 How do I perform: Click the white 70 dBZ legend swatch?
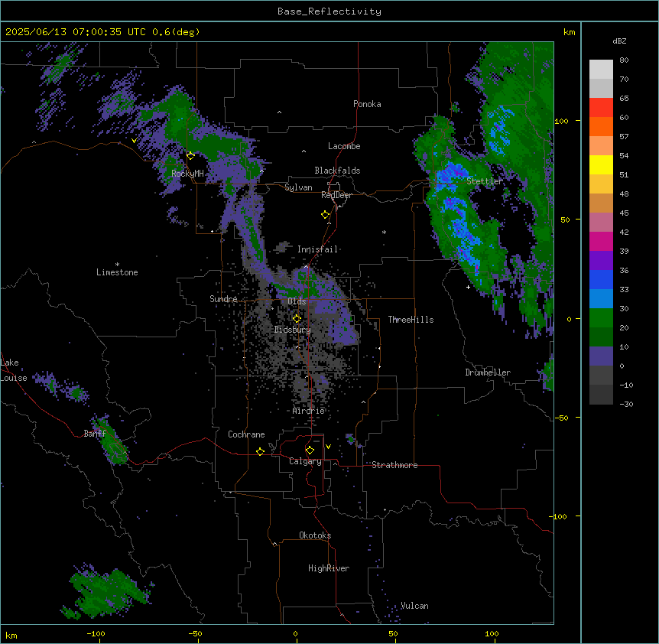point(601,70)
